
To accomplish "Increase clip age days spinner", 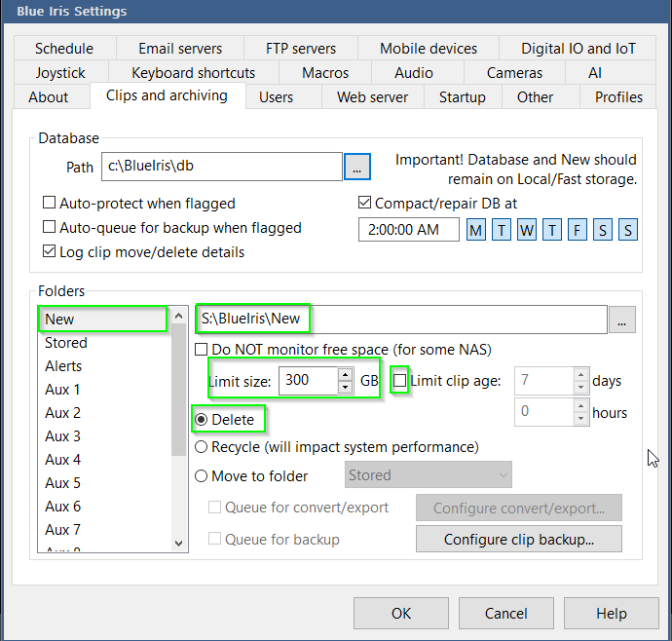I will (x=580, y=374).
